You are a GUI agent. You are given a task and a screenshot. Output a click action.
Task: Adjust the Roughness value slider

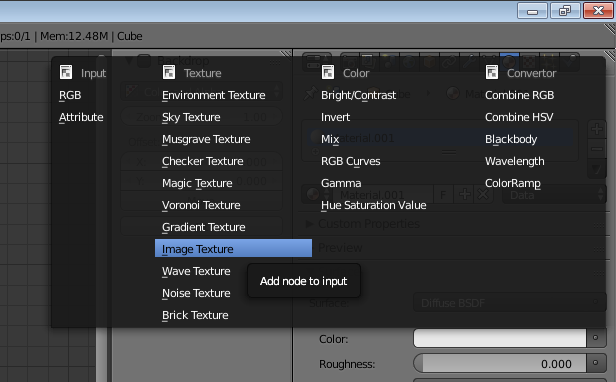[x=500, y=364]
